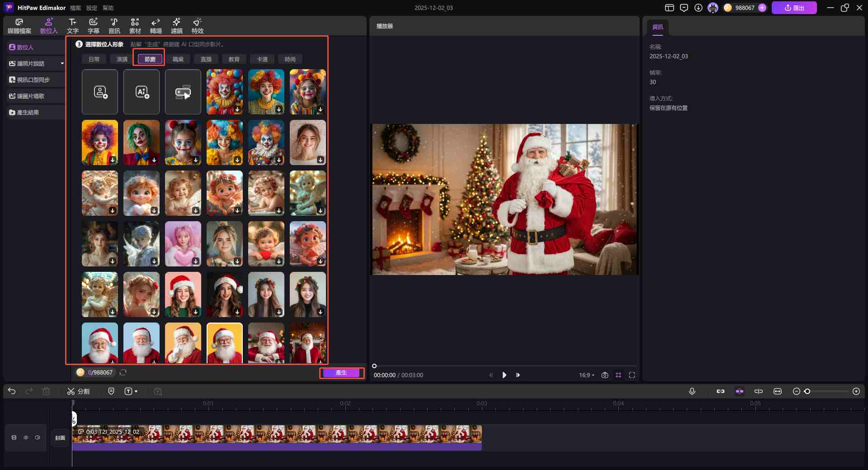Screen dimensions: 868x470
Task: Toggle the player grid overlay icon
Action: tap(618, 375)
